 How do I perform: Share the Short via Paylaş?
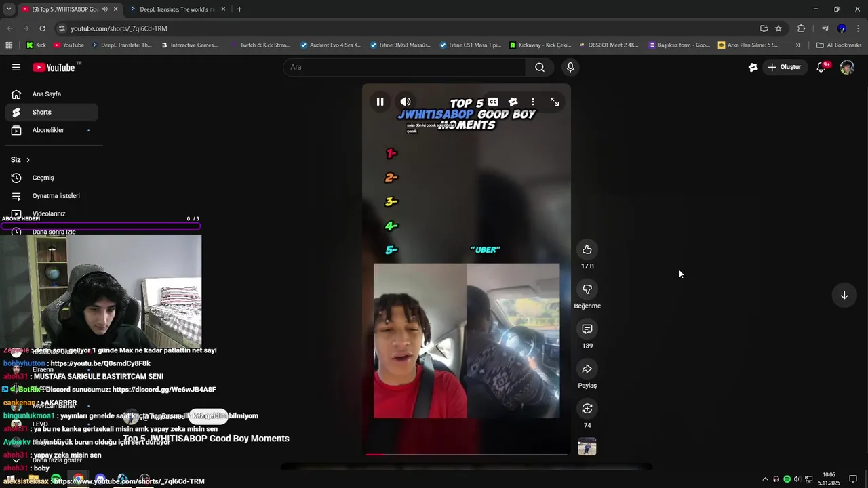pyautogui.click(x=587, y=369)
